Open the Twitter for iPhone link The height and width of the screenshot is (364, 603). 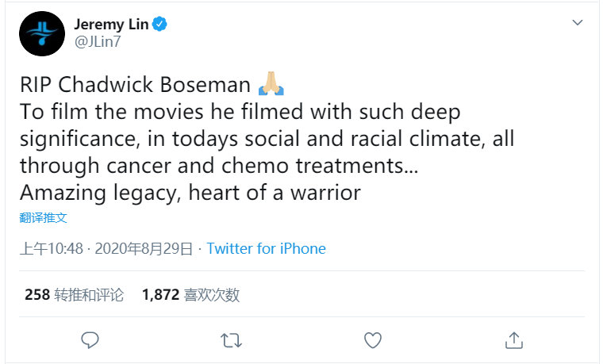point(266,249)
